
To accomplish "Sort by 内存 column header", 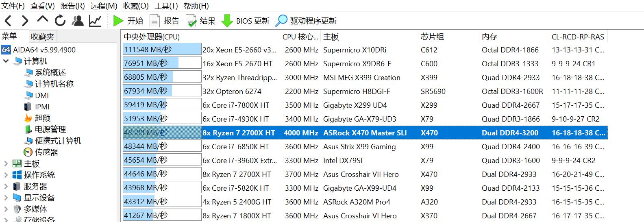I will point(514,37).
